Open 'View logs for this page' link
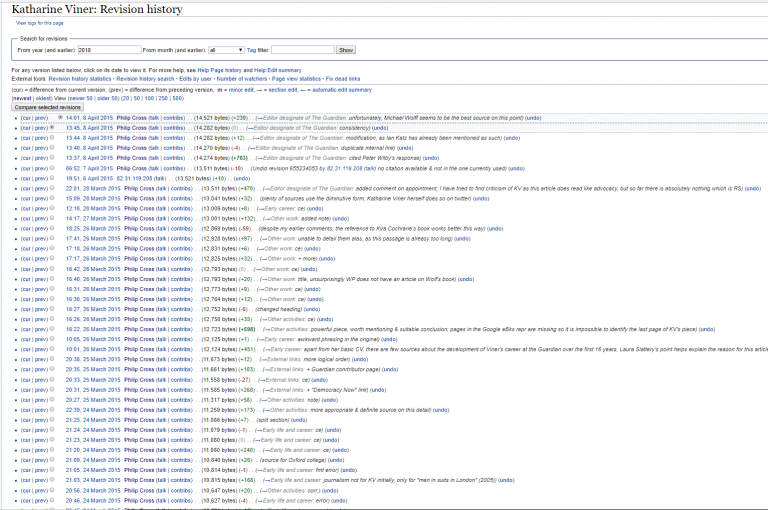This screenshot has width=768, height=510. [38, 22]
